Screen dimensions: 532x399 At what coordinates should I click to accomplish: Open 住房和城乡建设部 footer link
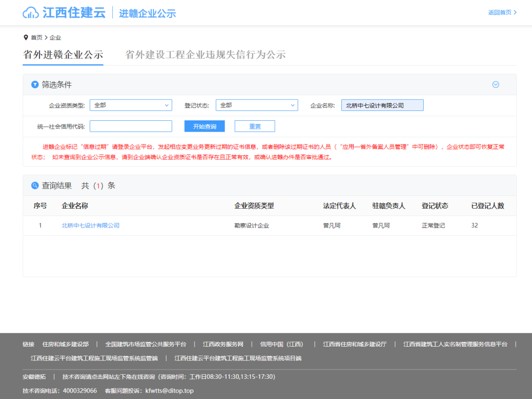[x=66, y=344]
